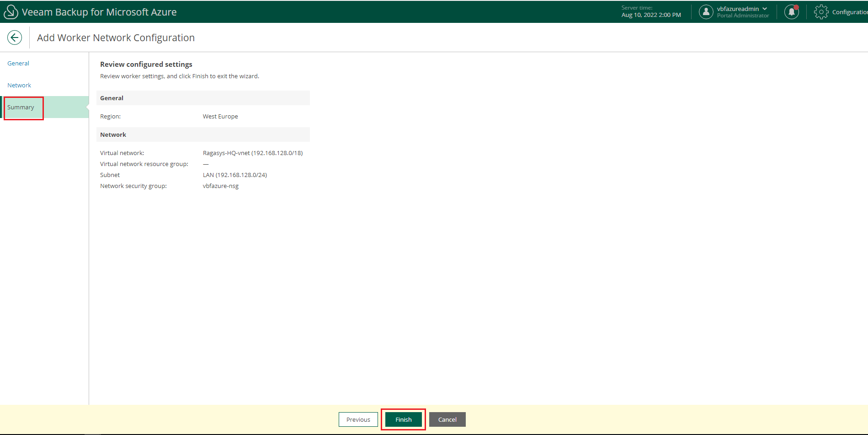Image resolution: width=868 pixels, height=435 pixels.
Task: Open the Configuration link in header
Action: pyautogui.click(x=850, y=12)
